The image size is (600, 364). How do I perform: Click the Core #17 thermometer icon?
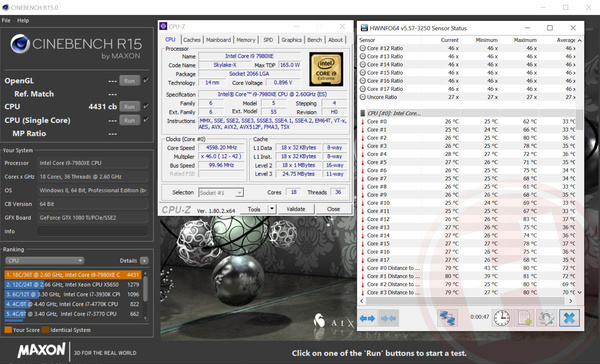(363, 260)
